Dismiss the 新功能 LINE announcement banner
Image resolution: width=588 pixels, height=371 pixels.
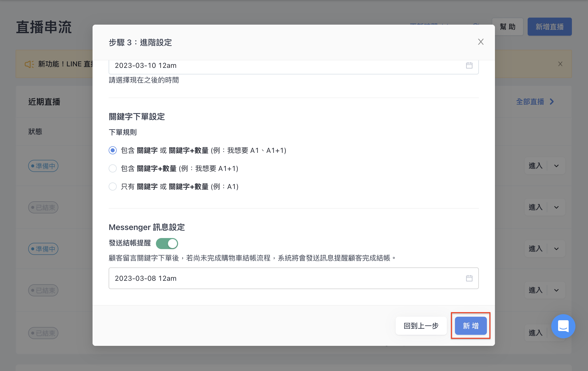click(560, 64)
